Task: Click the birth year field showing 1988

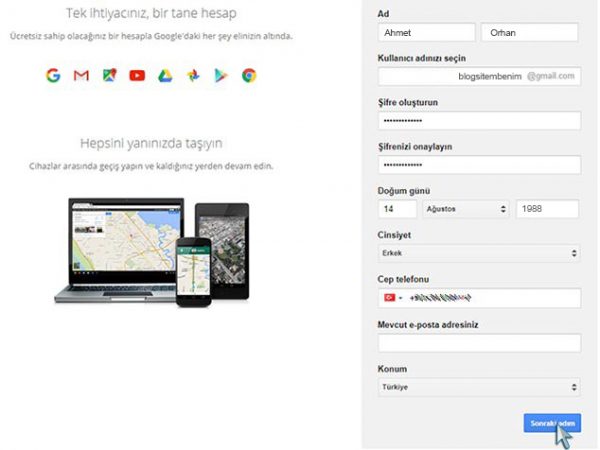Action: [x=547, y=209]
